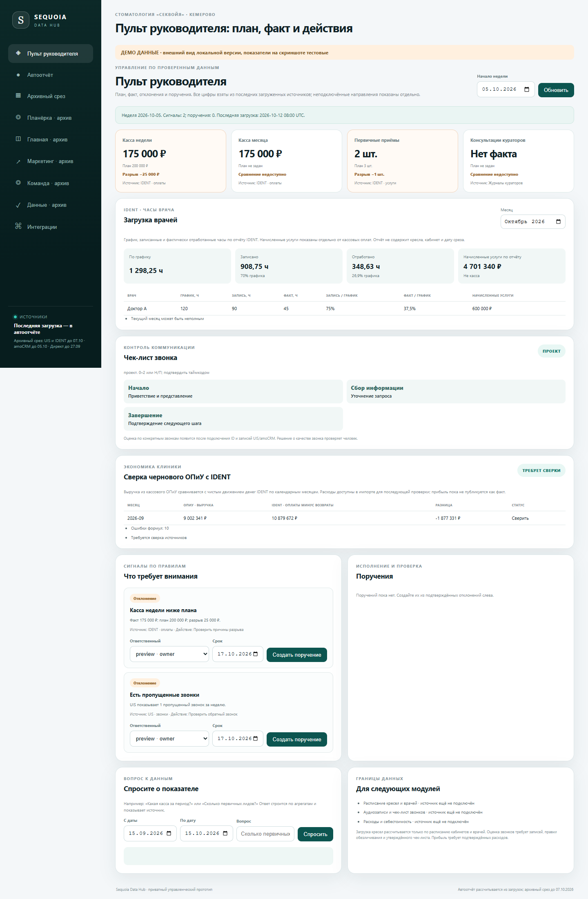Image resolution: width=588 pixels, height=899 pixels.
Task: Click the ТРЕБУЕТ СВЕРКИ badge
Action: [x=541, y=470]
